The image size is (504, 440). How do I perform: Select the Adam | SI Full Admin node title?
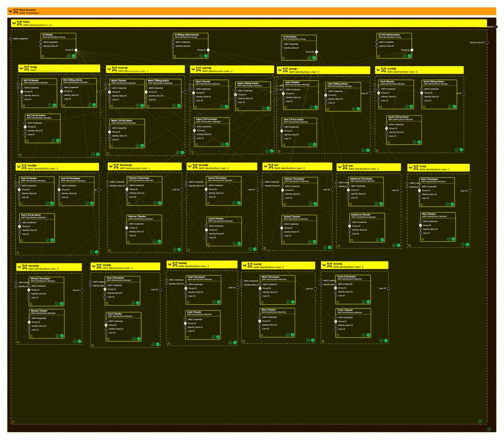click(206, 119)
